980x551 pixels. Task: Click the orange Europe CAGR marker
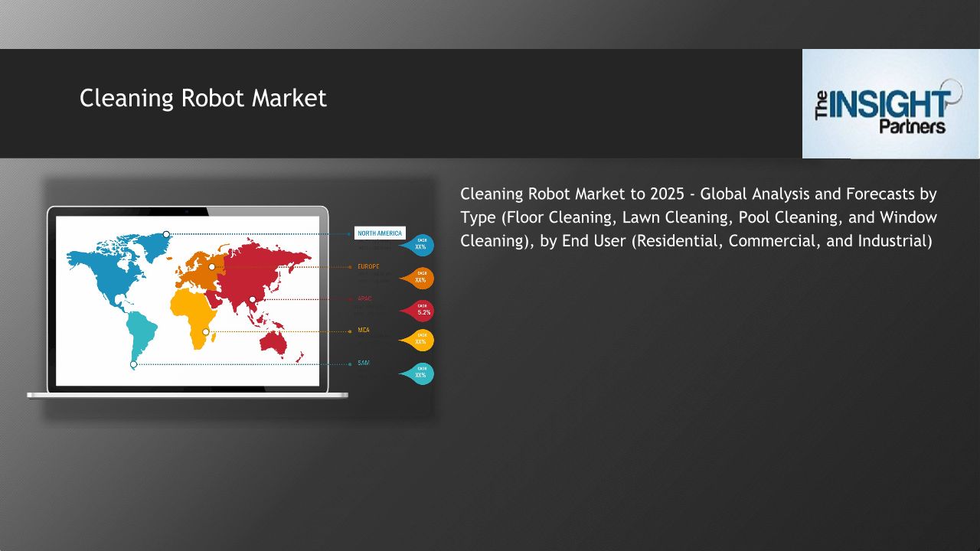click(420, 278)
